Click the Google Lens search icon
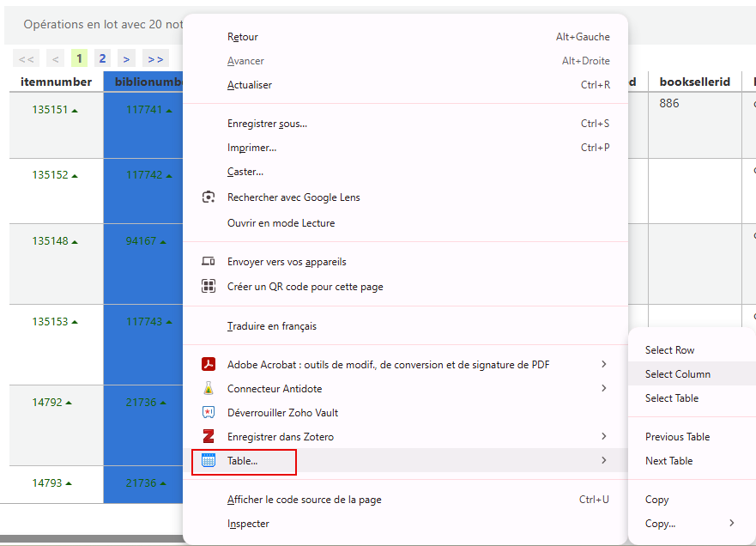Image resolution: width=756 pixels, height=546 pixels. click(x=209, y=197)
